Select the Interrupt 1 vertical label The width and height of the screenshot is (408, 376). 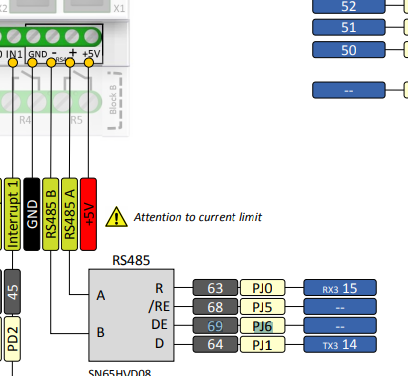point(13,214)
